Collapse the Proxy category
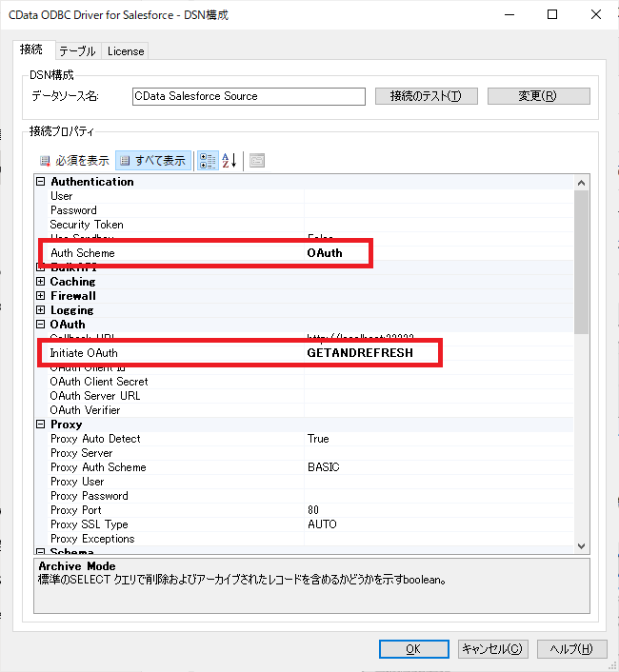The image size is (619, 672). click(41, 425)
